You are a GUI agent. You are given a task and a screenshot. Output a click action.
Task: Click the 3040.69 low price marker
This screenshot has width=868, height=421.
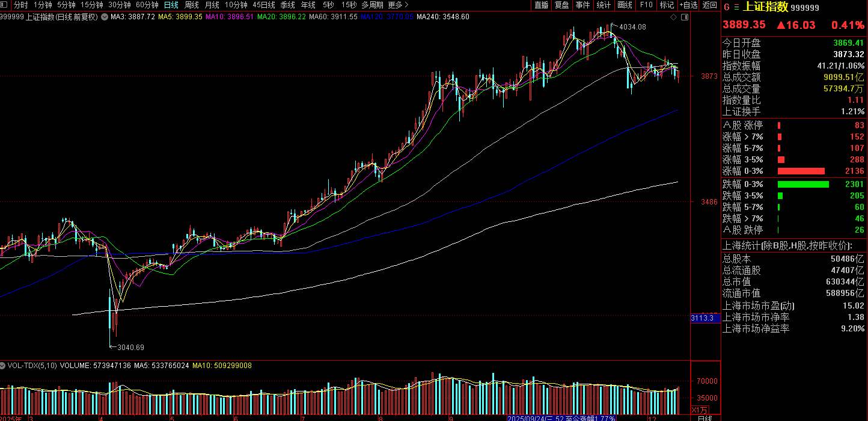pos(130,347)
